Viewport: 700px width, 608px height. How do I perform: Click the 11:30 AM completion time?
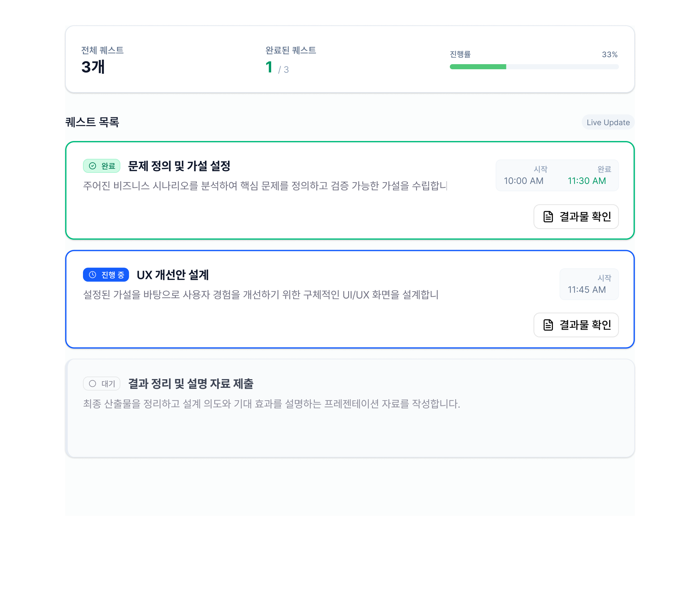587,181
